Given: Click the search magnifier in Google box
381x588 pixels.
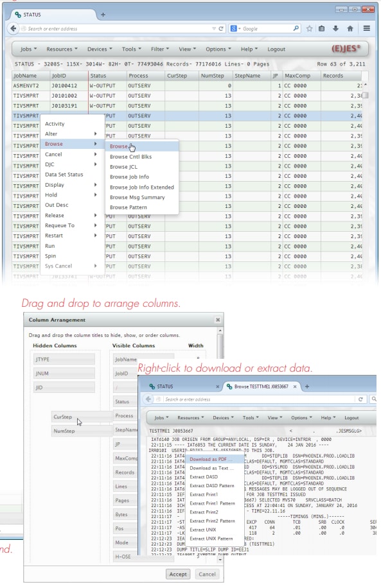Looking at the screenshot, I should click(296, 28).
